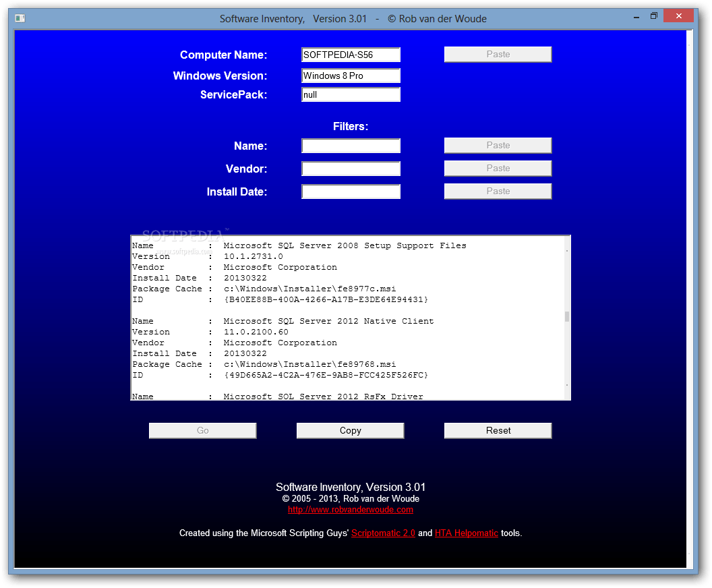712x588 pixels.
Task: Reset the form with Reset button
Action: pyautogui.click(x=498, y=430)
